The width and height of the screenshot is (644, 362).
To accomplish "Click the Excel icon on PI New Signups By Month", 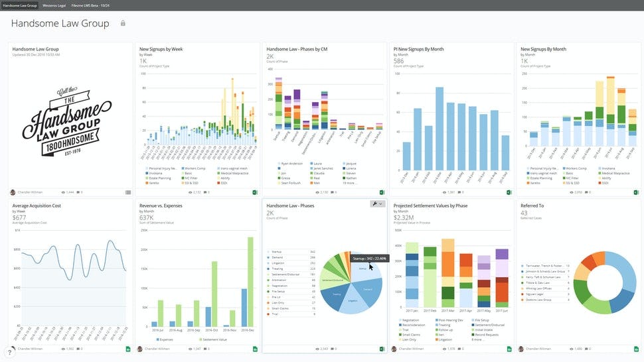I will click(x=509, y=192).
